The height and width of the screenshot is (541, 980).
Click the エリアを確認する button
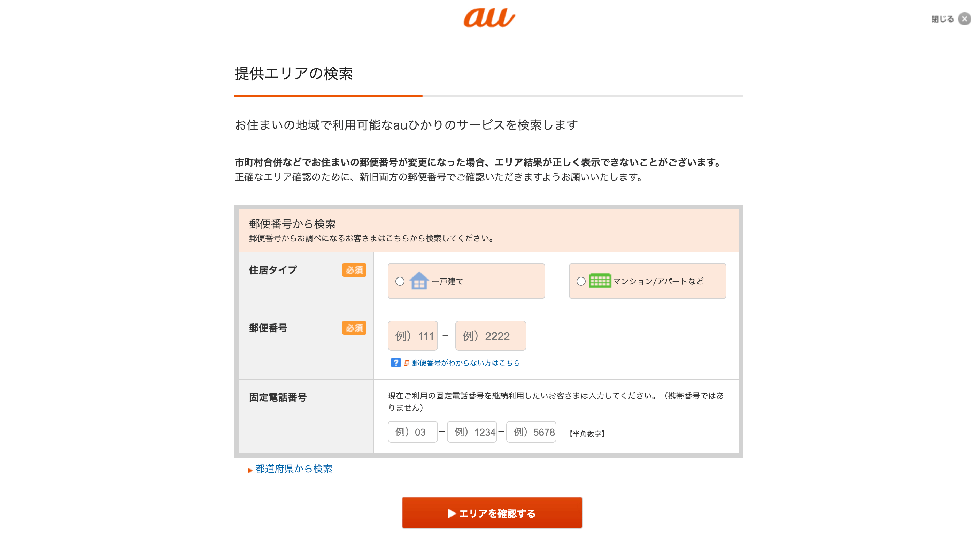click(x=492, y=513)
